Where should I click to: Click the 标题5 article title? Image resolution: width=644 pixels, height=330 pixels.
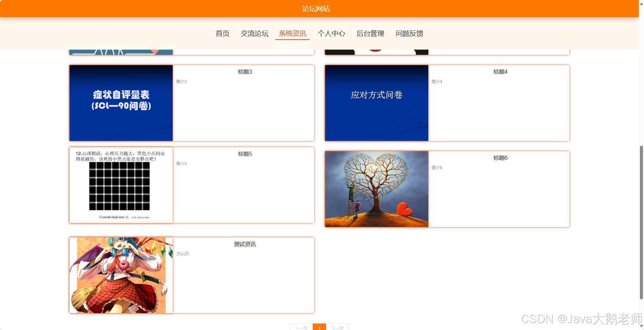tap(245, 154)
